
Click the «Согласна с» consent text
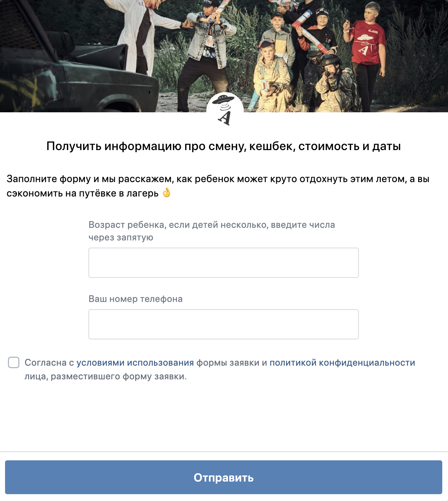tap(49, 363)
